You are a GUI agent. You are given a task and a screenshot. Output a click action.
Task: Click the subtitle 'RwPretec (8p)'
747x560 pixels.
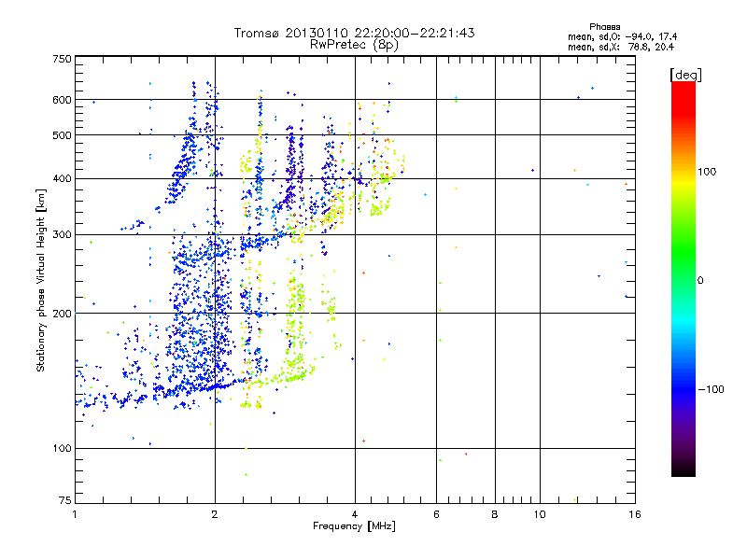pos(354,45)
